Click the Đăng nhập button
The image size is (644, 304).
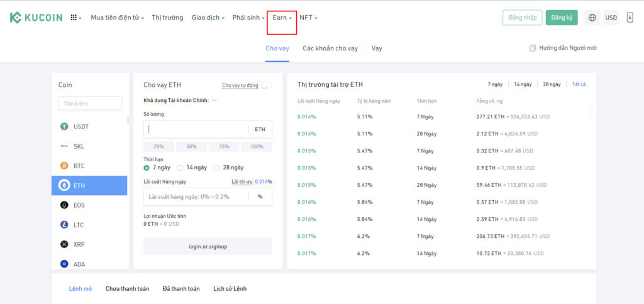point(522,18)
